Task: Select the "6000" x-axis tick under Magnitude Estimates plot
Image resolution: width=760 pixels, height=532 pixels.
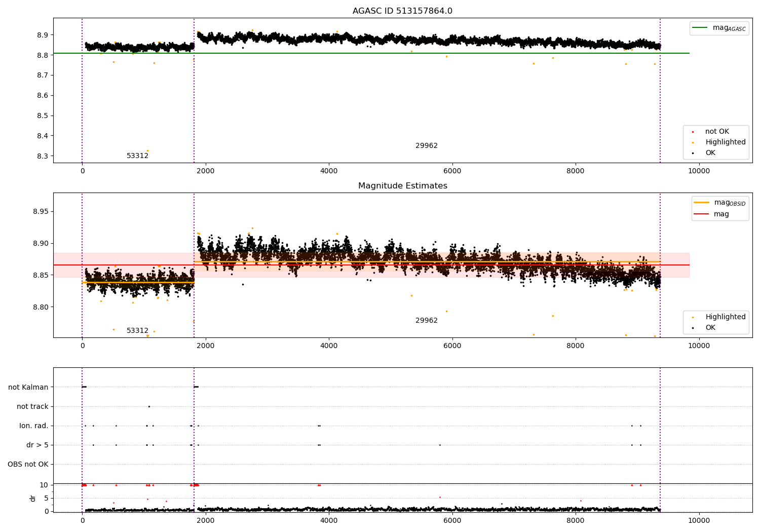Action: coord(452,346)
